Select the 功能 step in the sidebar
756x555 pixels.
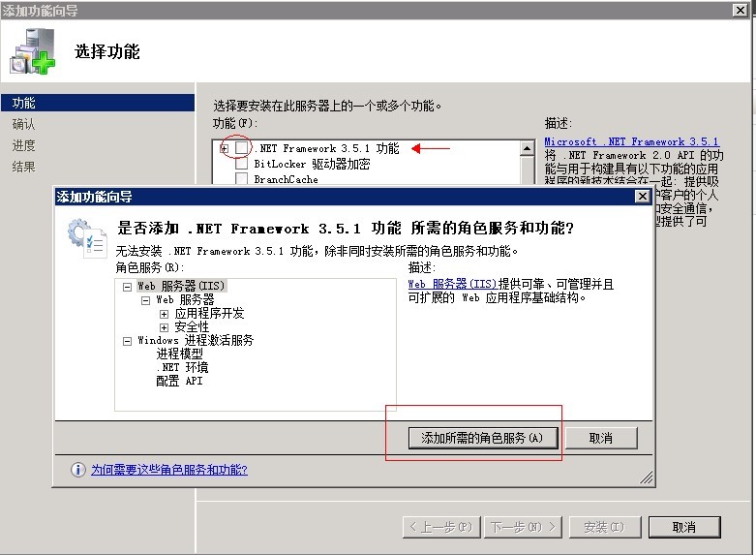(98, 103)
